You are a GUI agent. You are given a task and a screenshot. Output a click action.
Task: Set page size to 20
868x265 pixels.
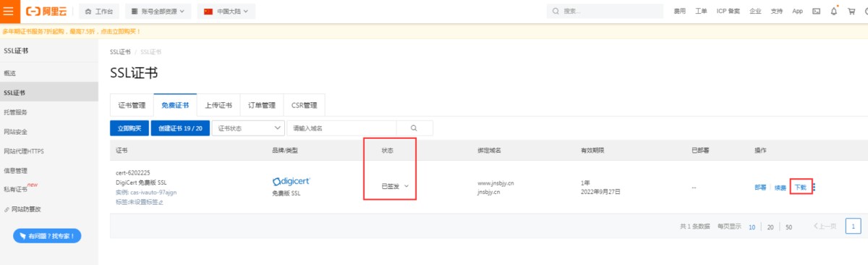[770, 227]
